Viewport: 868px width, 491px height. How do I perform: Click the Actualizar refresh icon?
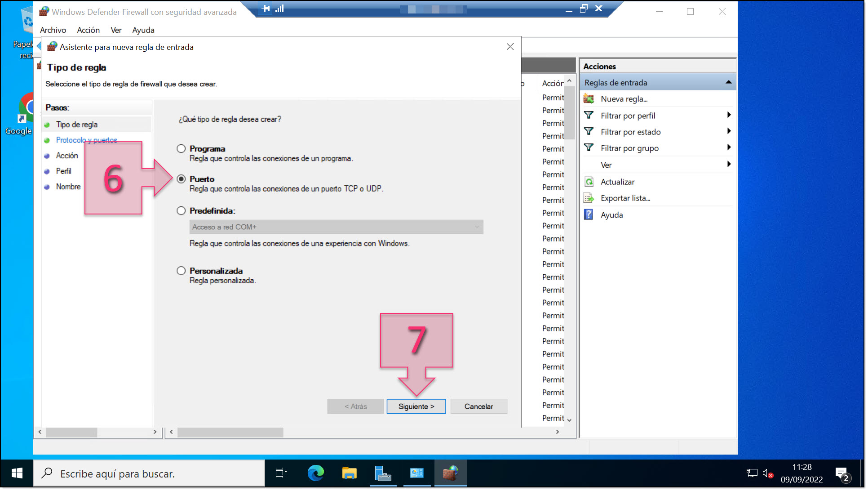pos(589,182)
